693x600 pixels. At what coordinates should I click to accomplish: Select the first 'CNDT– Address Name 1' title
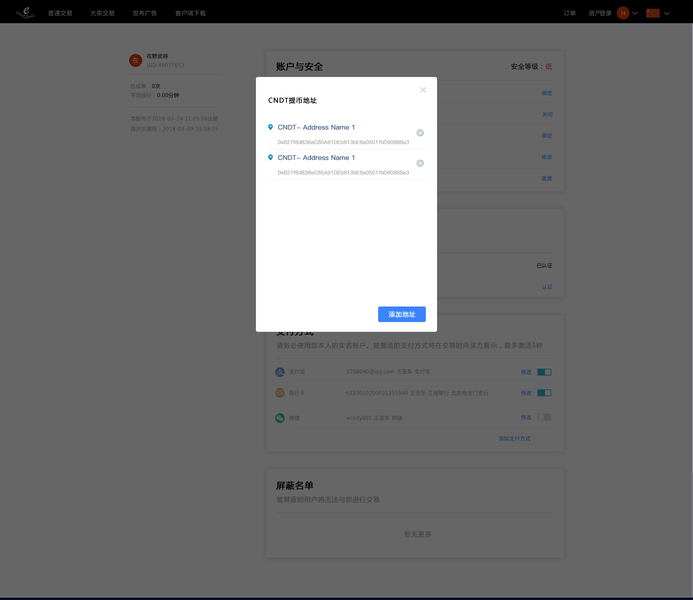pyautogui.click(x=316, y=127)
